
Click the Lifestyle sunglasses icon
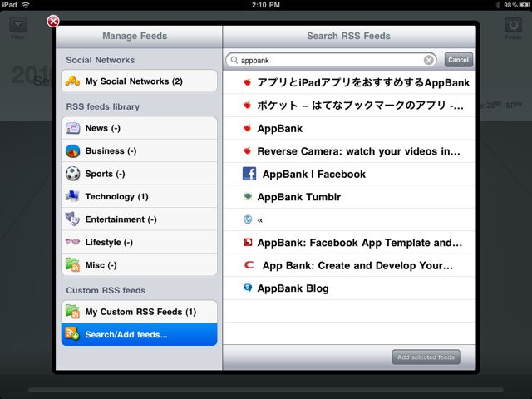pos(72,242)
